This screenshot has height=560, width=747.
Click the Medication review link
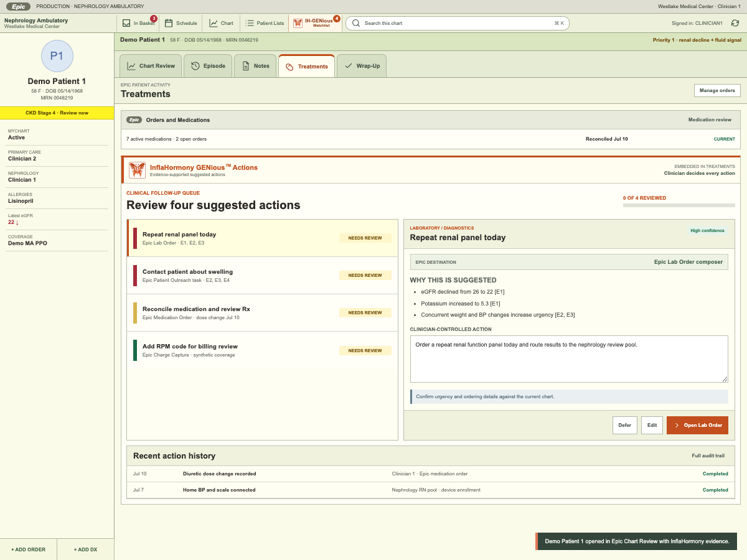coord(710,120)
